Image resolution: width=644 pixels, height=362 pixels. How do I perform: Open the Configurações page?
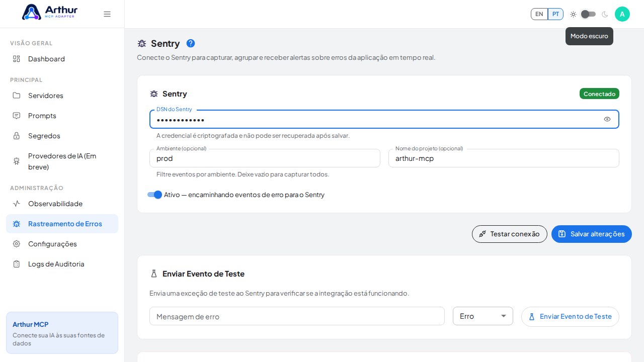(x=62, y=244)
